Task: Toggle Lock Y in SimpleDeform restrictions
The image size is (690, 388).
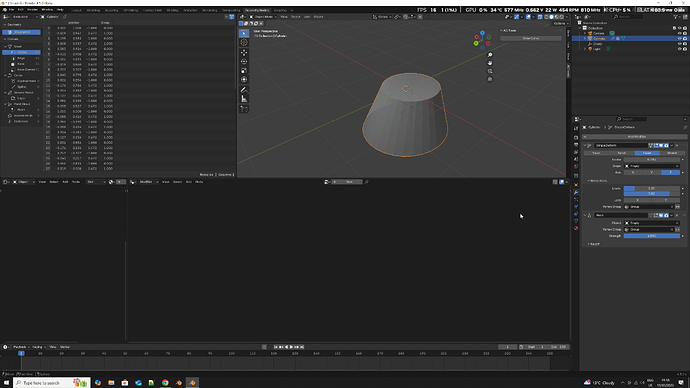Action: click(x=666, y=200)
